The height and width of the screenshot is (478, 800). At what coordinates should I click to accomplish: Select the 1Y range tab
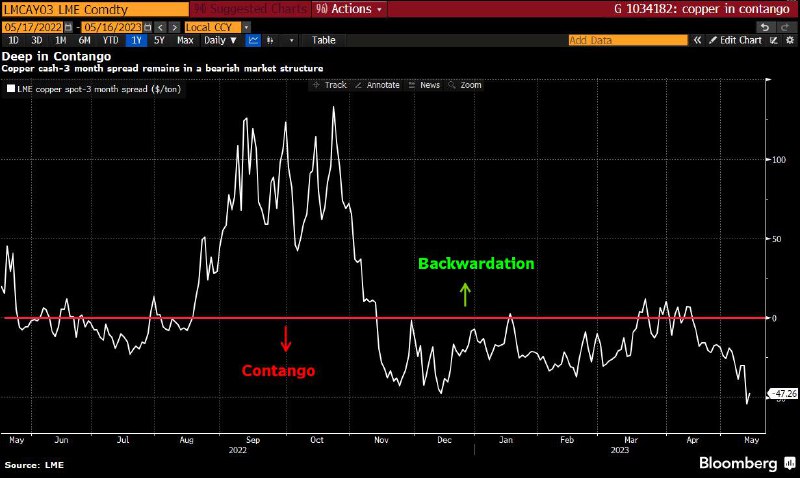click(x=136, y=40)
